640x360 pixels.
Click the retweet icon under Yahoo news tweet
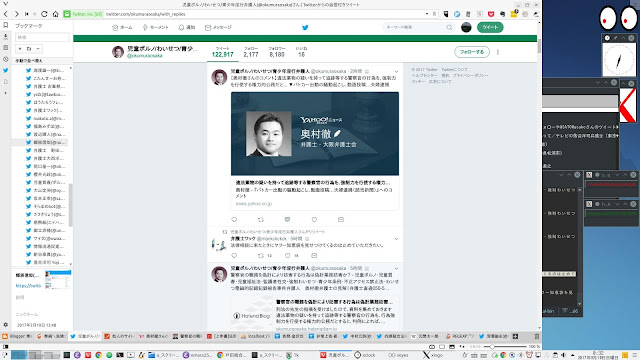pyautogui.click(x=261, y=220)
